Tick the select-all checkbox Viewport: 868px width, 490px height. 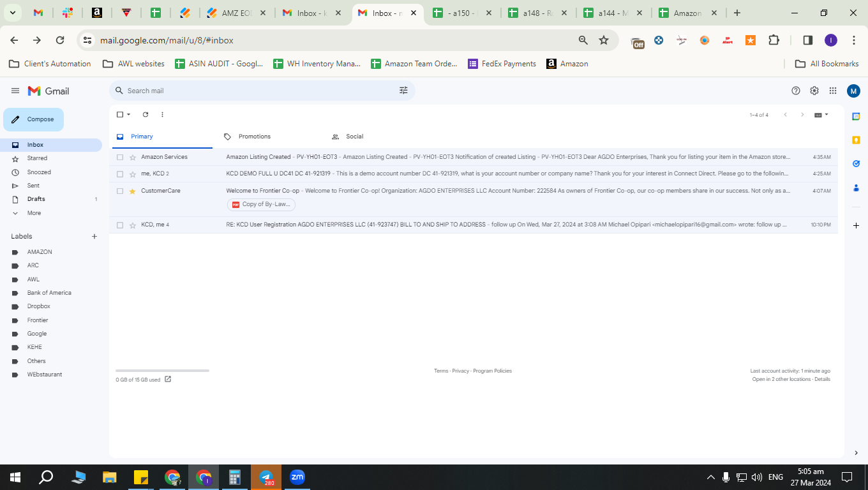click(120, 115)
